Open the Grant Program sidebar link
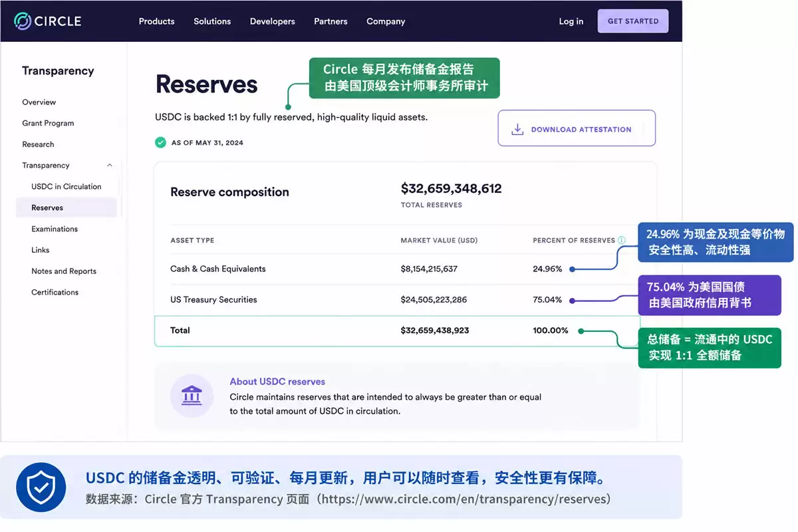Image resolution: width=798 pixels, height=532 pixels. pyautogui.click(x=48, y=123)
